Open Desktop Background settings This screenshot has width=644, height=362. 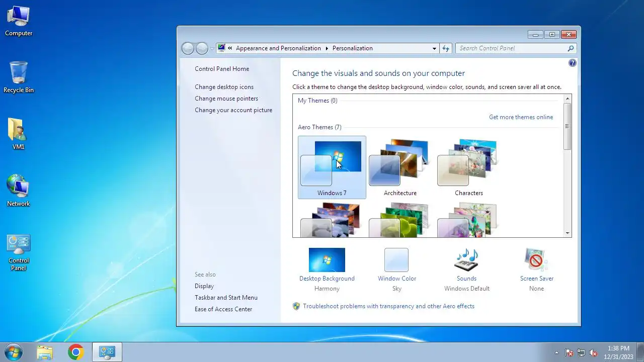pyautogui.click(x=327, y=269)
